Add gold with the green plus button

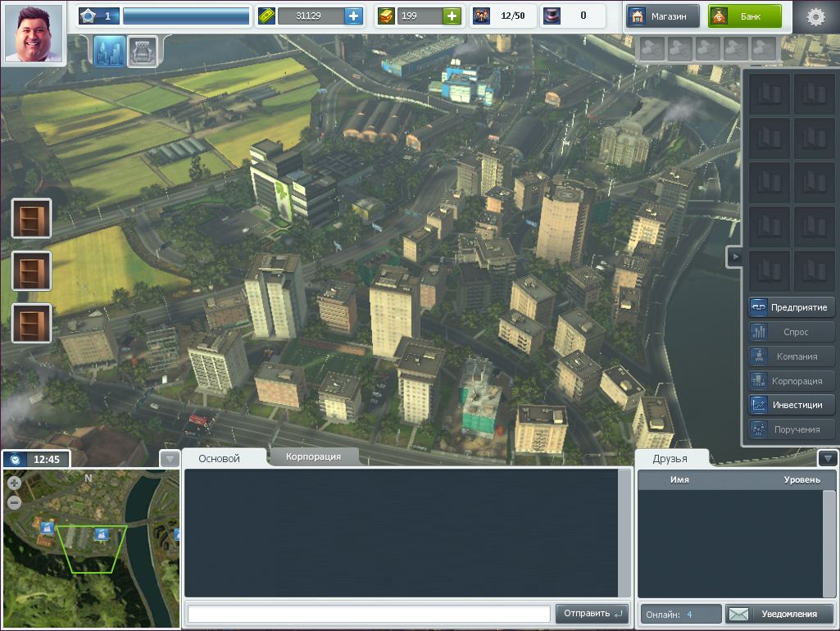tap(452, 16)
